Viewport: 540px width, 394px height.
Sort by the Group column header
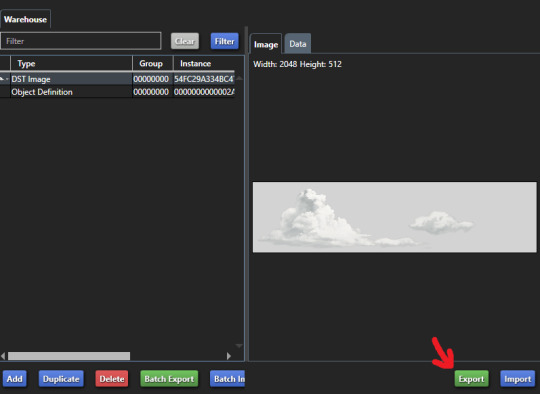click(153, 63)
